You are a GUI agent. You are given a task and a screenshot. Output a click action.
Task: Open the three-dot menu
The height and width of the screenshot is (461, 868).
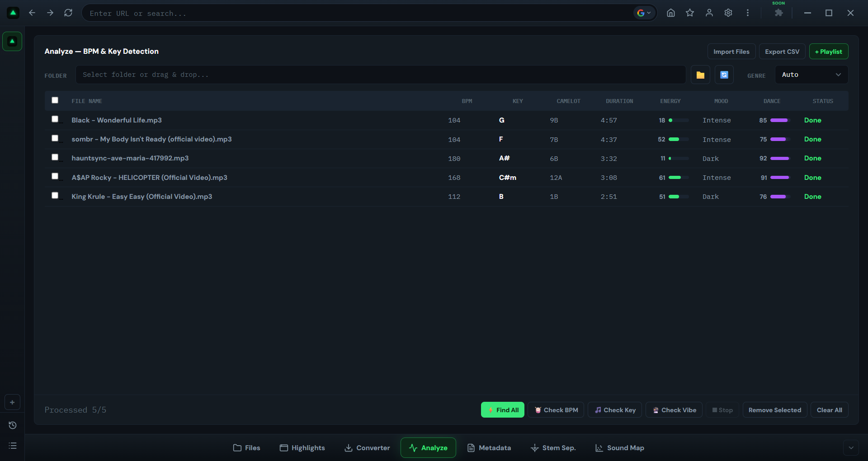point(748,13)
